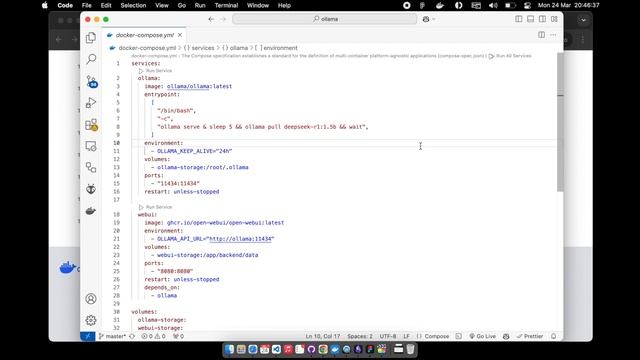This screenshot has height=360, width=640.
Task: Open Music app from the dock
Action: pos(288,349)
